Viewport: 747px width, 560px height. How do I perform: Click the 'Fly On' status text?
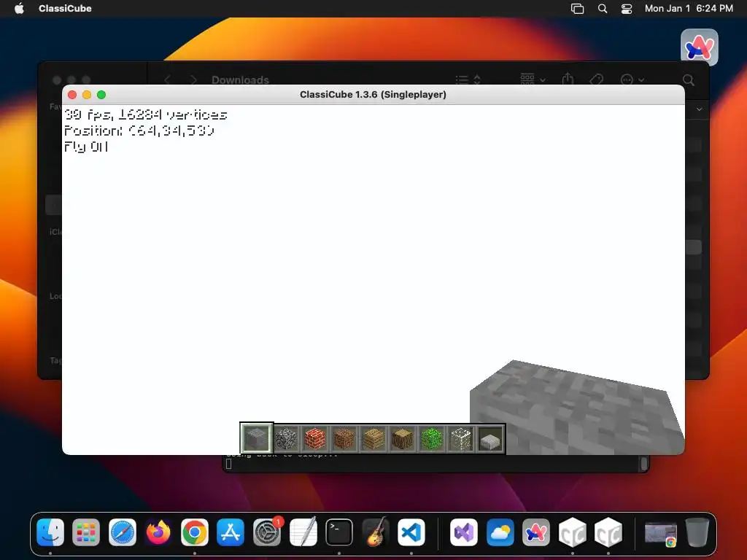point(86,147)
